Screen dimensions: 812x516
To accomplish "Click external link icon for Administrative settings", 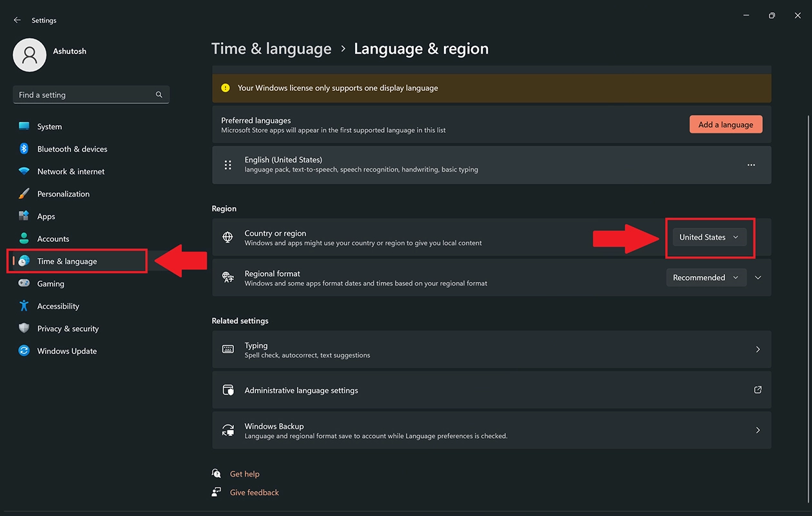I will 758,390.
